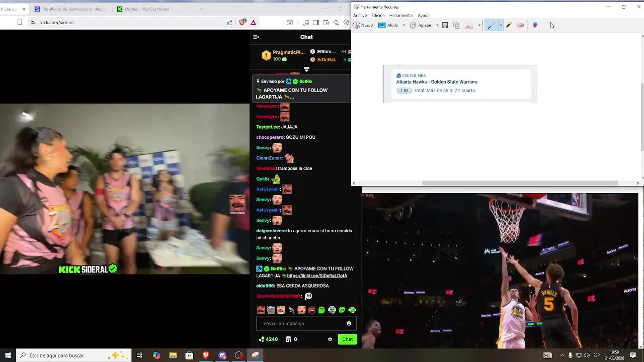This screenshot has width=644, height=362.
Task: Open the Brave Shields lion icon
Action: pos(242,23)
